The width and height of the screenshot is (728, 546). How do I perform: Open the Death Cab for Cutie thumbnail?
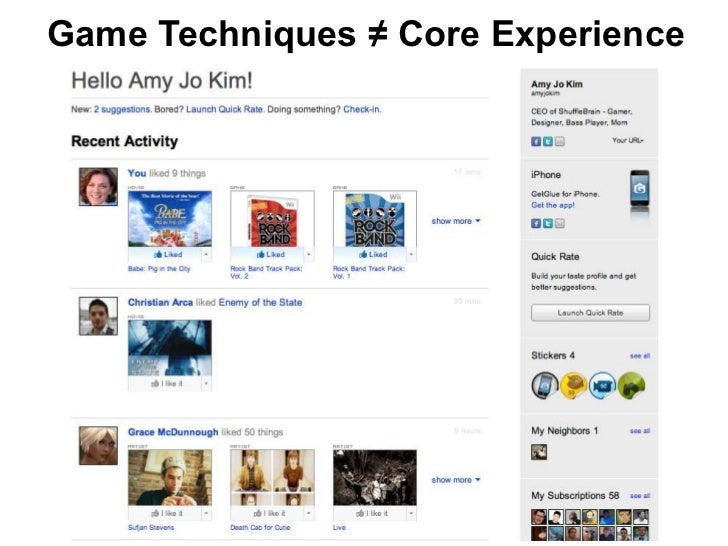(x=272, y=477)
